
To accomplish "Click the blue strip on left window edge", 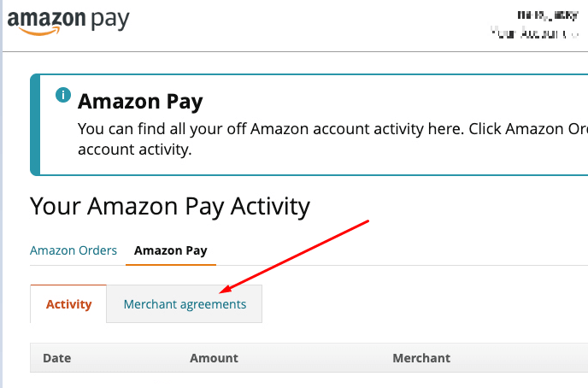I will [2, 214].
